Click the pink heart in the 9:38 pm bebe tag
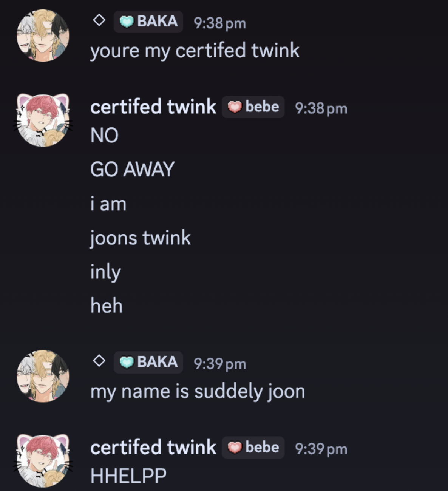The height and width of the screenshot is (491, 448). (x=235, y=107)
